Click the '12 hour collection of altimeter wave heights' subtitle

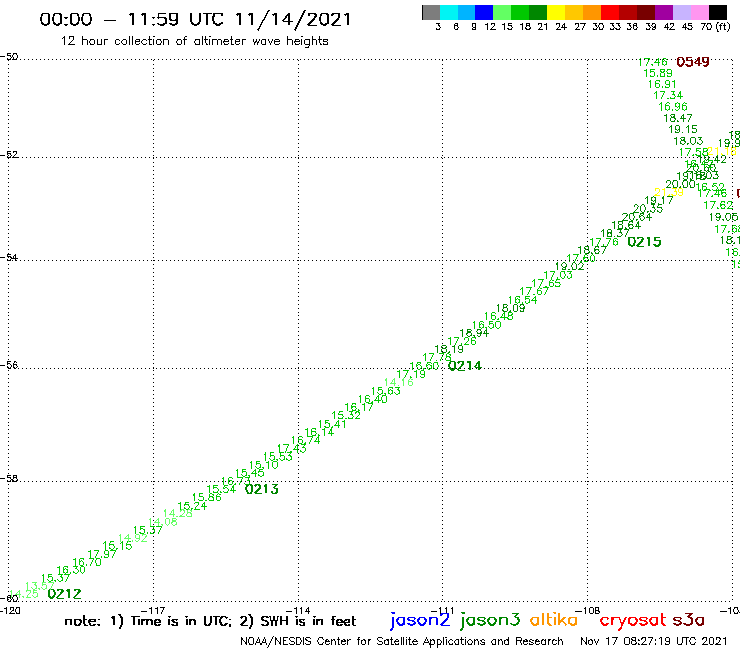pyautogui.click(x=194, y=42)
